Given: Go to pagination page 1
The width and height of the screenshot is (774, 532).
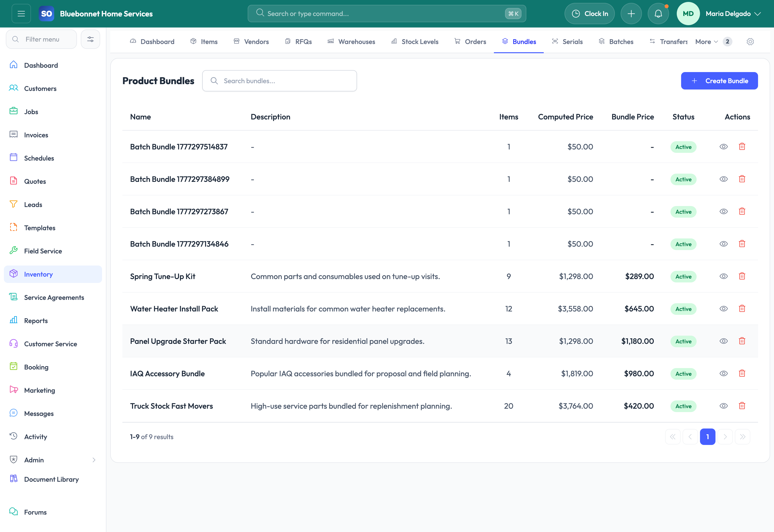Looking at the screenshot, I should pyautogui.click(x=707, y=437).
